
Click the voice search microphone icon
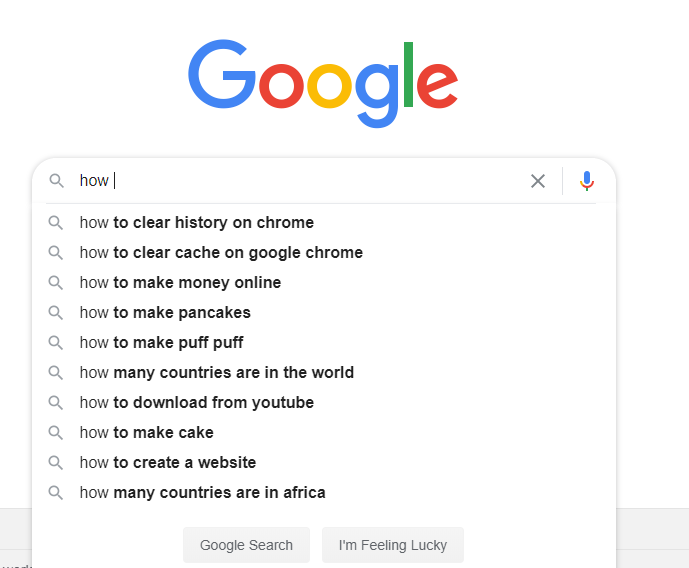coord(587,181)
